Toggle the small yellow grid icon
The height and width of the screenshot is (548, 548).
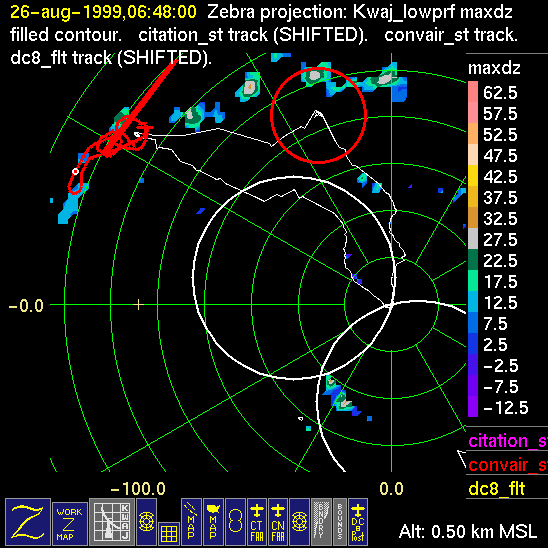tap(169, 534)
